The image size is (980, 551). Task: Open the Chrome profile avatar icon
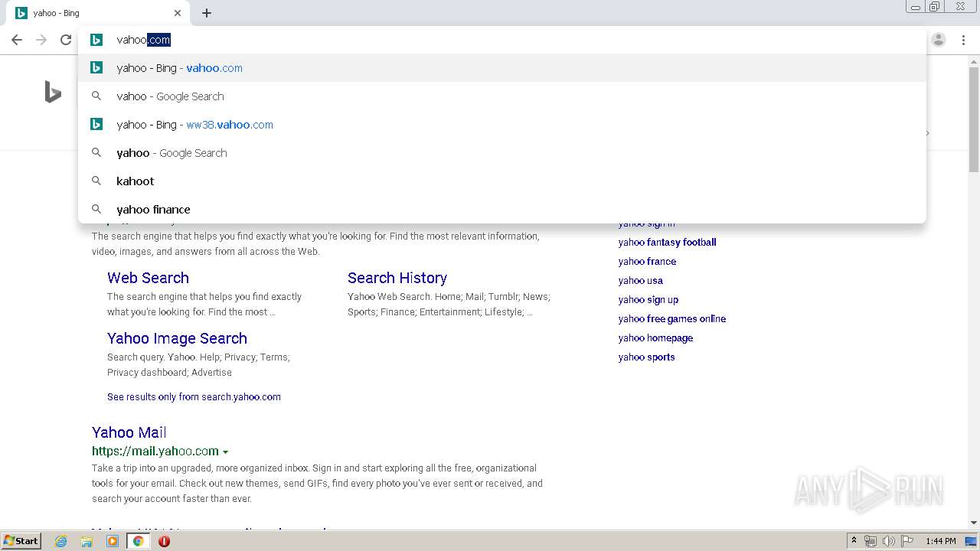(939, 40)
